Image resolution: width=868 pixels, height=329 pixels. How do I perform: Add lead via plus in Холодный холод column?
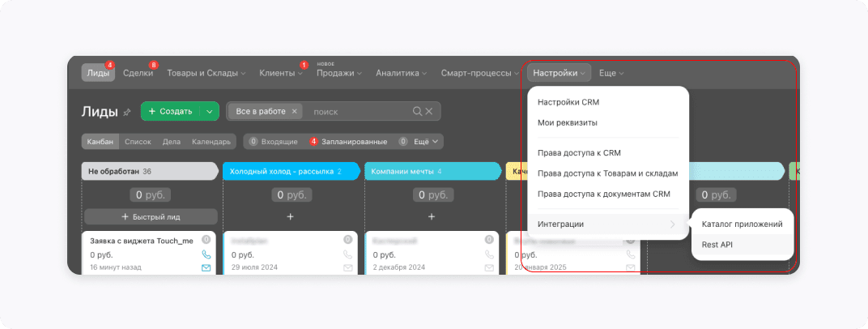pyautogui.click(x=290, y=216)
